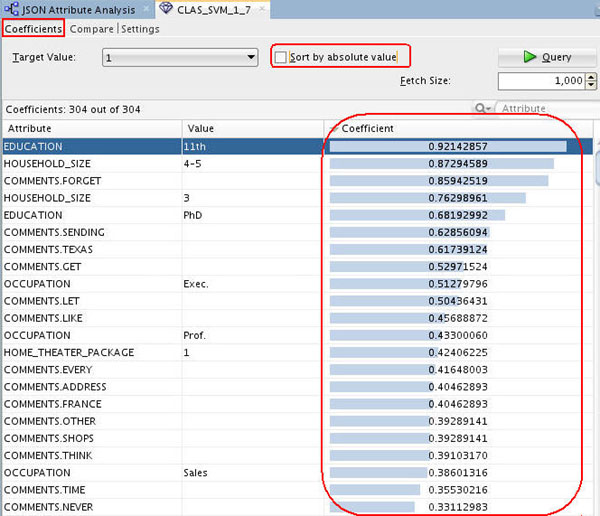Open the Settings tab
600x516 pixels.
(141, 29)
